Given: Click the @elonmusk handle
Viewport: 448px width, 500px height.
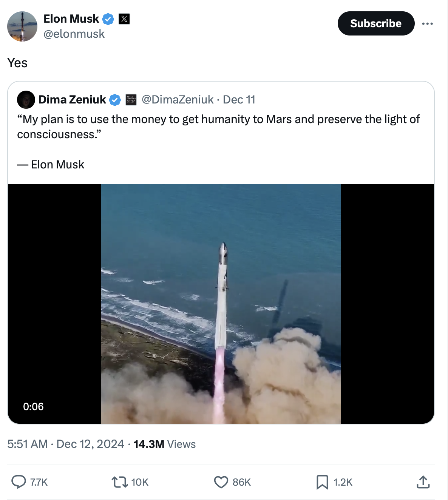Looking at the screenshot, I should click(x=74, y=34).
